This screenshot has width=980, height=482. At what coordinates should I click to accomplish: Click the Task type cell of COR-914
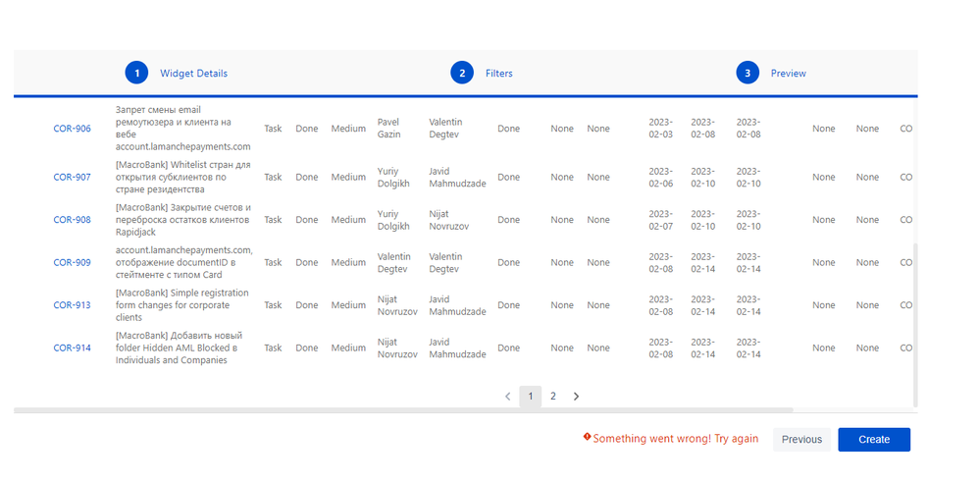pyautogui.click(x=273, y=348)
